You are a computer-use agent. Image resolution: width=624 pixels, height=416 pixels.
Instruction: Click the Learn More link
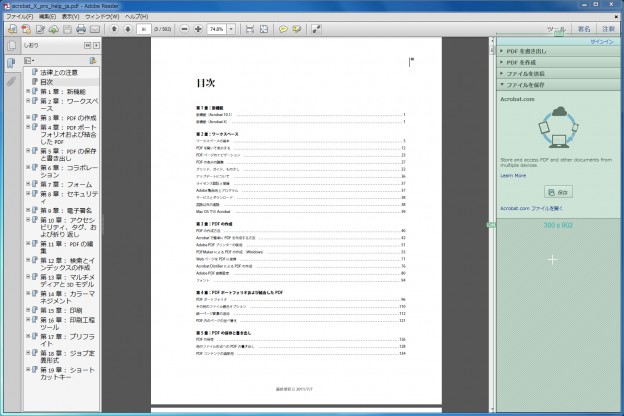pos(513,176)
